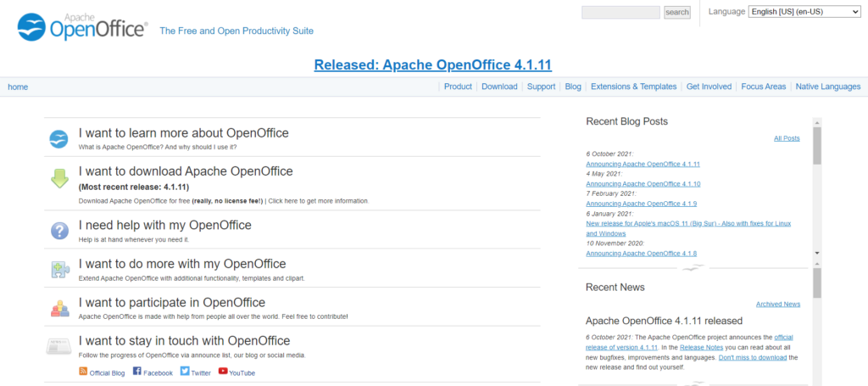Click the Recent Blog Posts scroll down arrow
The height and width of the screenshot is (386, 868).
pos(817,253)
